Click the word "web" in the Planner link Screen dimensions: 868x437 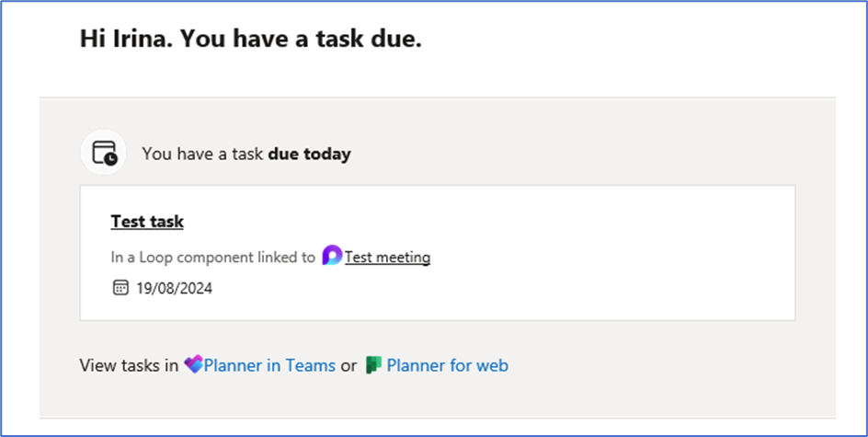click(x=492, y=365)
